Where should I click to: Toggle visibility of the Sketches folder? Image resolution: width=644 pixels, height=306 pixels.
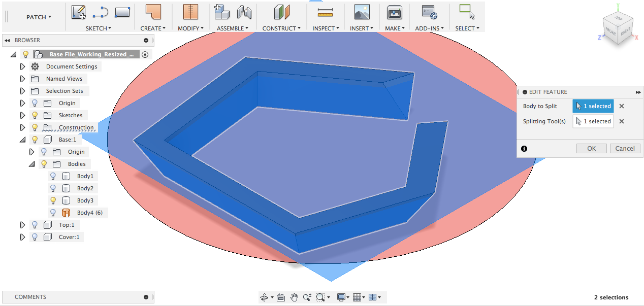pyautogui.click(x=35, y=115)
